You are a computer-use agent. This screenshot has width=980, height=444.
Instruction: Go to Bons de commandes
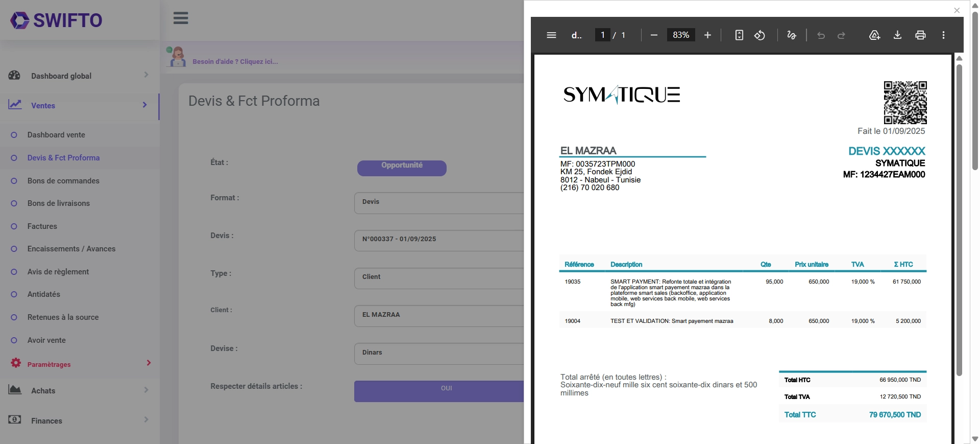coord(63,181)
